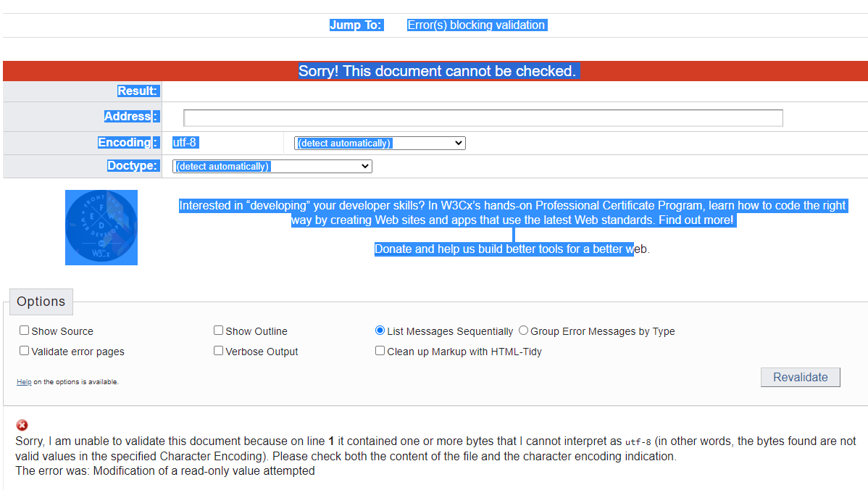Screen dimensions: 868x490
Task: Open the Encoding detect automatically dropdown
Action: (380, 144)
